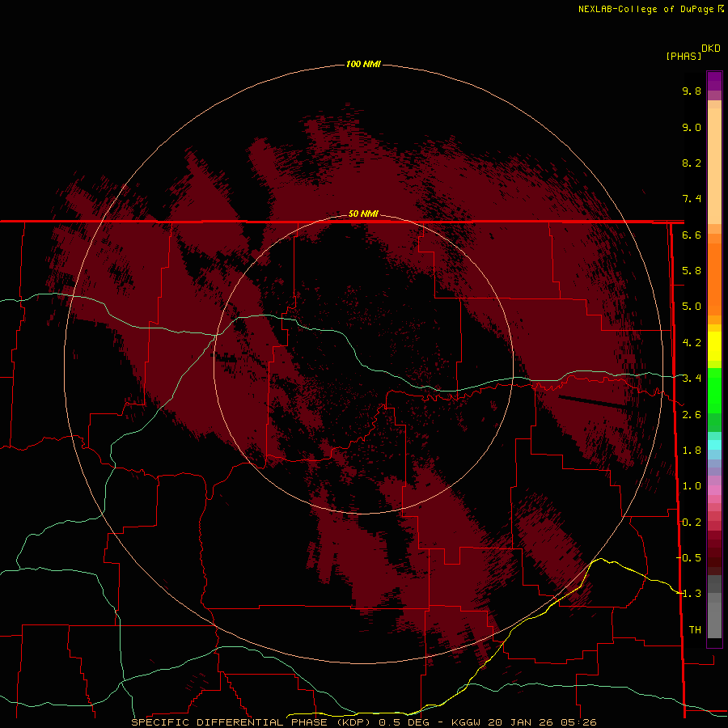Click the 100 NMI range ring label
The width and height of the screenshot is (728, 728).
click(363, 64)
